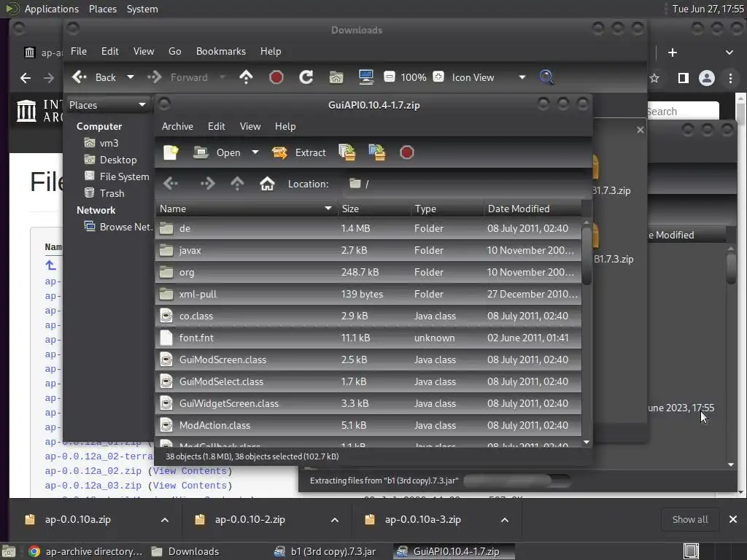Go forward in archive location history
Viewport: 747px width, 560px height.
tap(207, 184)
